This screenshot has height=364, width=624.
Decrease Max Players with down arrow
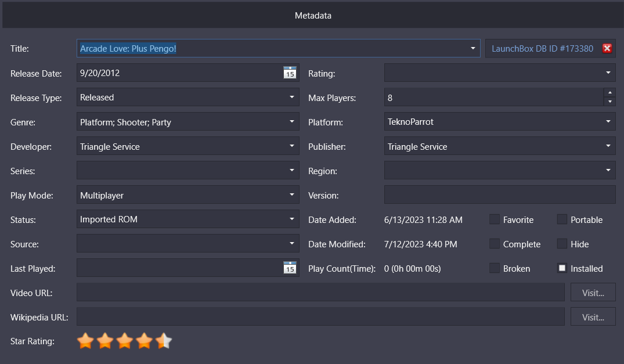pyautogui.click(x=609, y=102)
